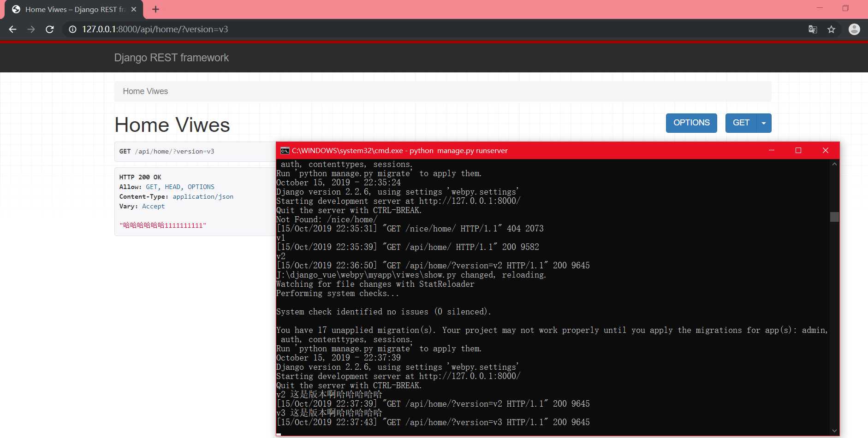The width and height of the screenshot is (868, 438).
Task: Click the console line 'System check identified no issues'
Action: [384, 312]
